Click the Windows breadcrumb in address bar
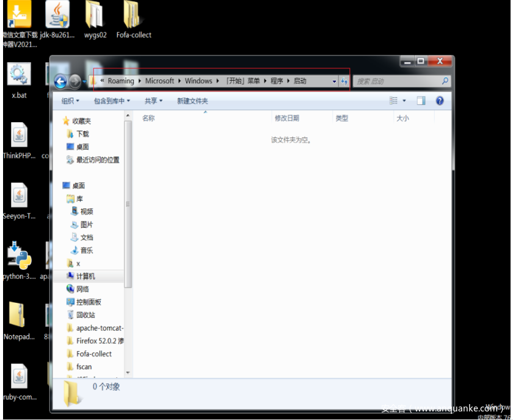Screen dimensions: 513x420 (x=198, y=81)
